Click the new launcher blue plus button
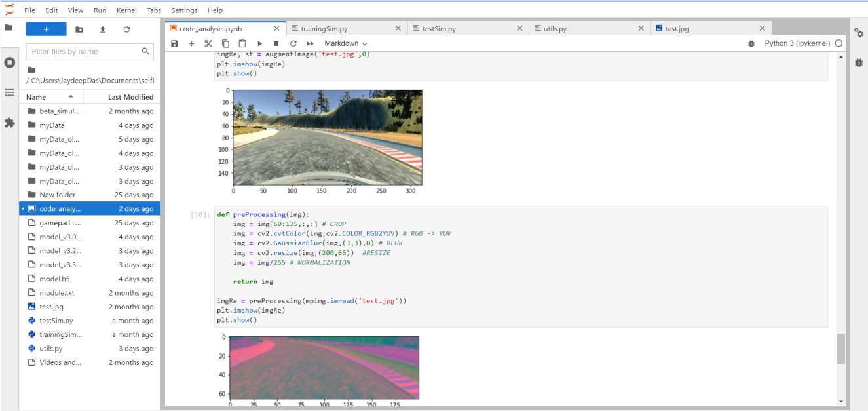868x411 pixels. click(x=46, y=29)
